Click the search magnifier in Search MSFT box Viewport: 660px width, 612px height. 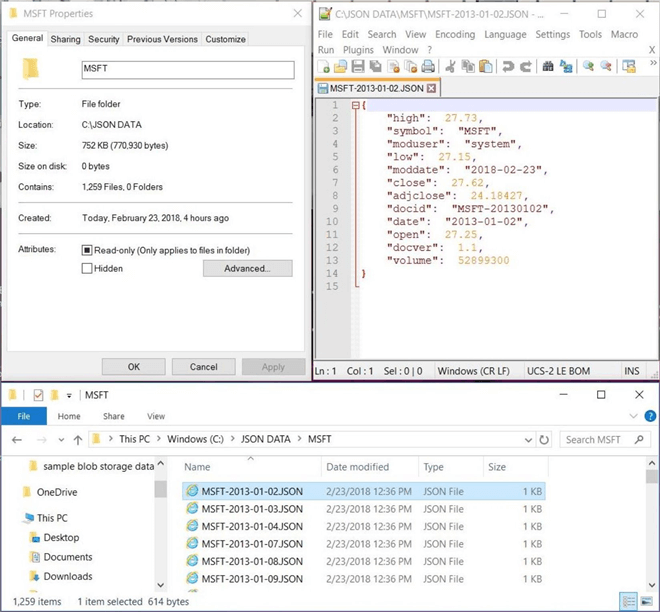point(639,439)
